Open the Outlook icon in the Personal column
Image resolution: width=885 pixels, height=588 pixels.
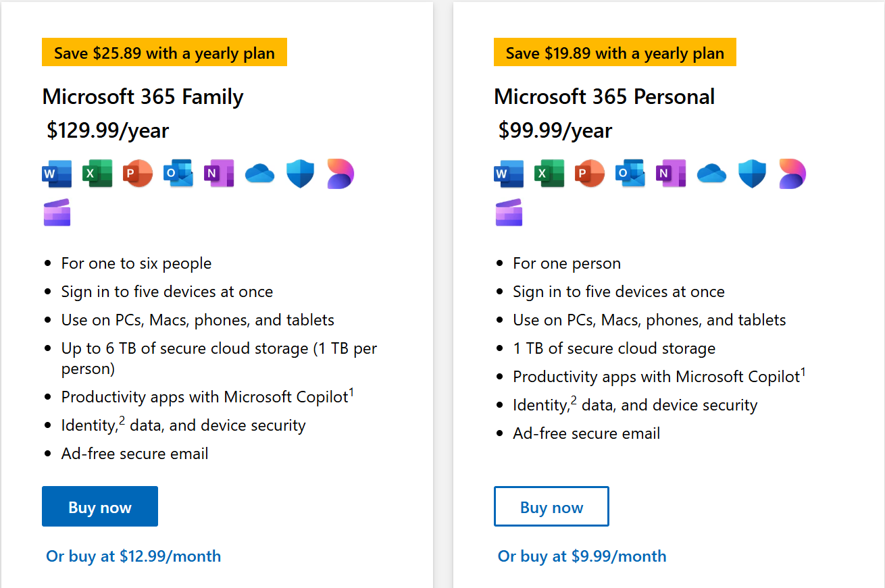(630, 173)
